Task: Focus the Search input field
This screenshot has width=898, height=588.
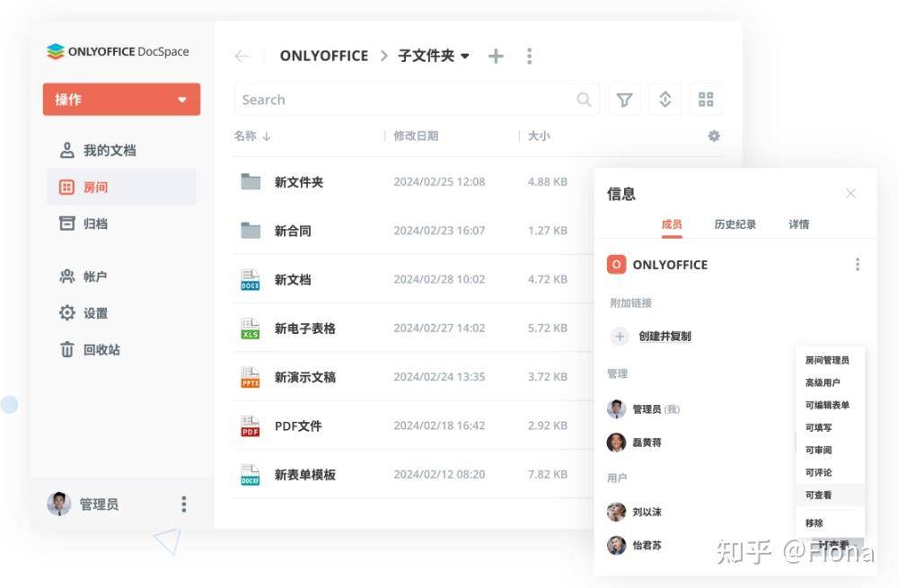Action: tap(417, 100)
